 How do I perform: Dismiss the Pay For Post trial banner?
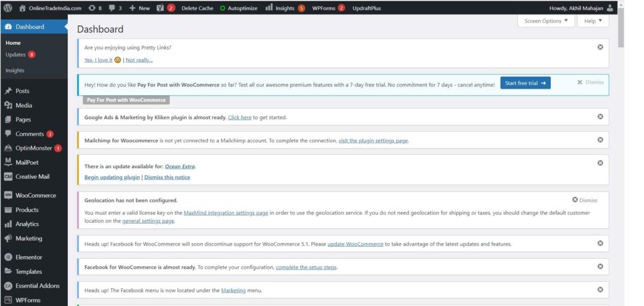click(x=590, y=82)
